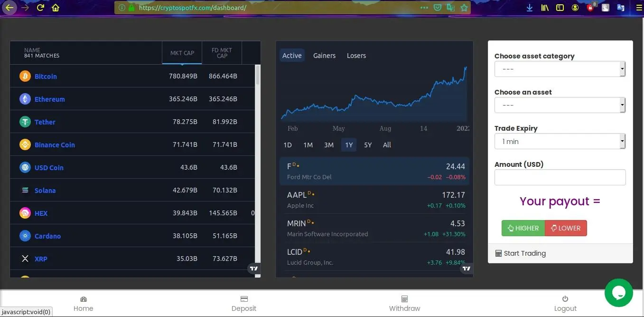Open the Bitcoin link in the table

pyautogui.click(x=46, y=76)
